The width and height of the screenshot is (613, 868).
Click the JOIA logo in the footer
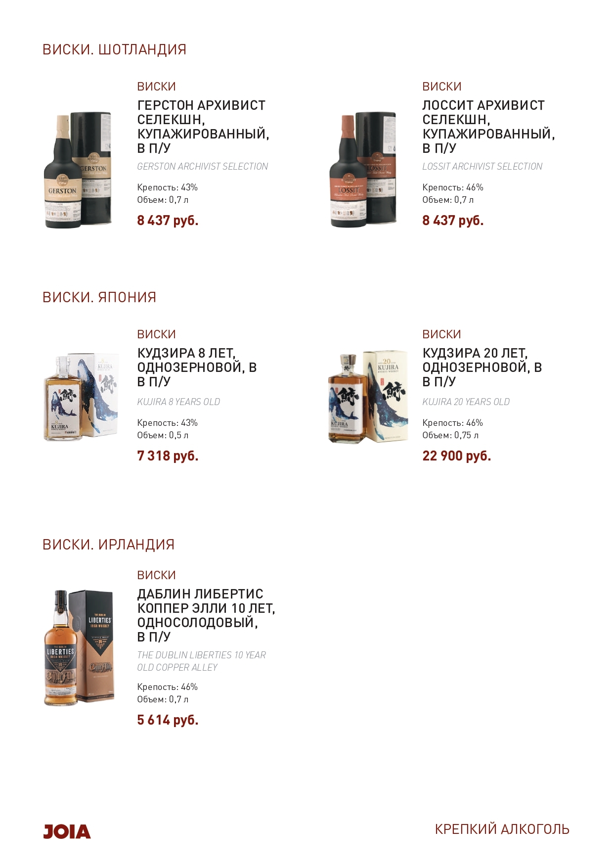pos(67,831)
